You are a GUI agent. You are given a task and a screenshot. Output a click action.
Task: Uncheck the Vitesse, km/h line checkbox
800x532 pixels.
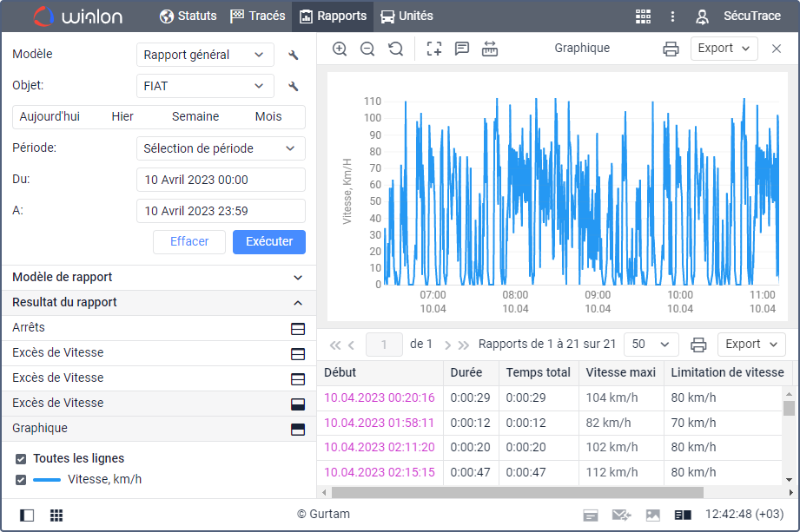[x=21, y=479]
